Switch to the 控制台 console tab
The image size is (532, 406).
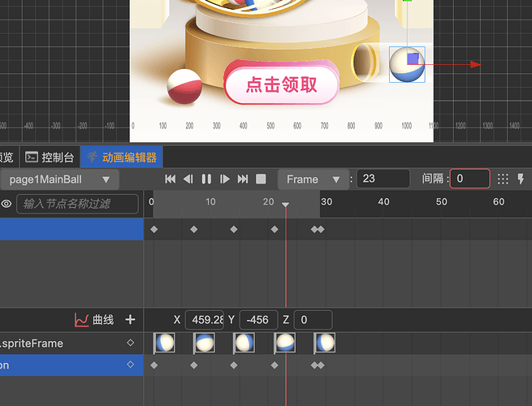coord(50,158)
